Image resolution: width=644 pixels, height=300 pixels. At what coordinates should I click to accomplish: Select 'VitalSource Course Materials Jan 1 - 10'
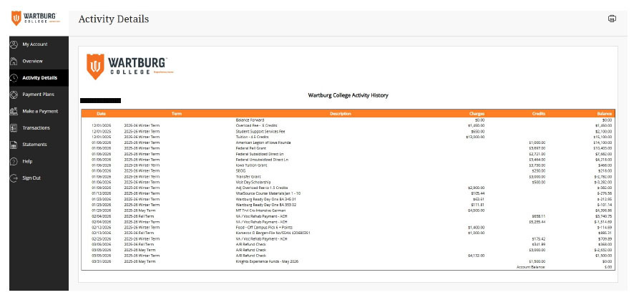(268, 193)
